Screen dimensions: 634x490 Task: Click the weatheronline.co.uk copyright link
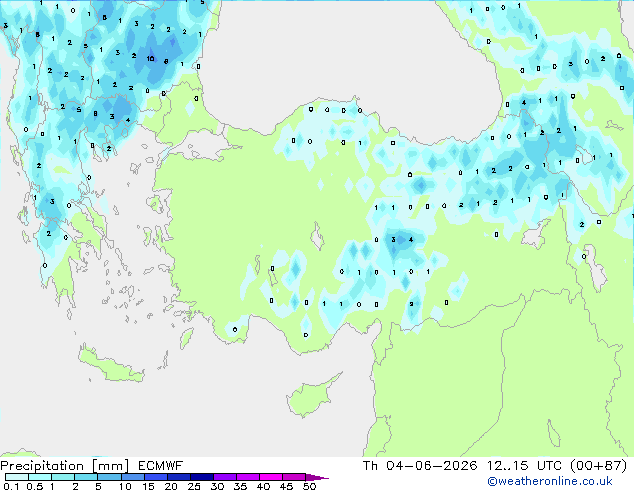[x=550, y=481]
